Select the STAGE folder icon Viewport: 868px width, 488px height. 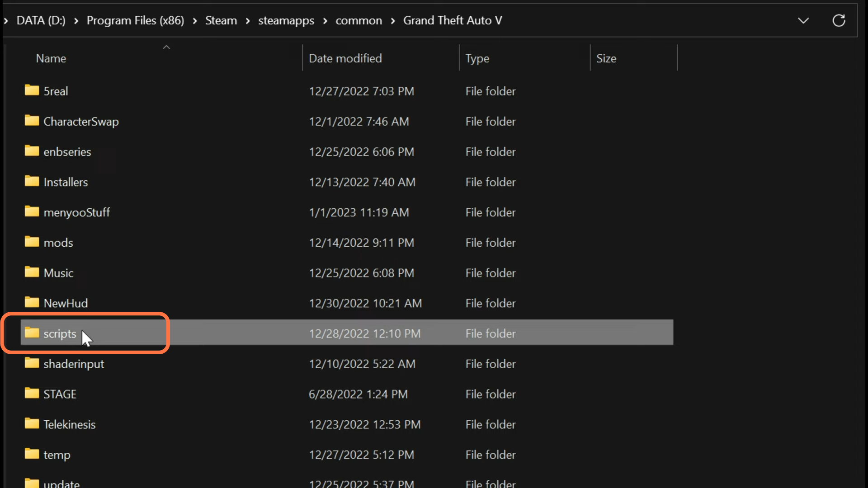pos(32,393)
